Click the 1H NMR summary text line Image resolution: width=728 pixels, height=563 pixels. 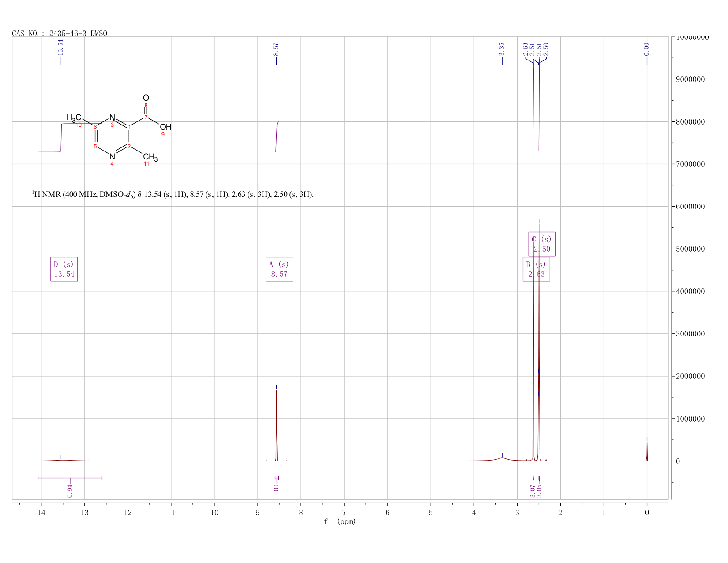(173, 194)
